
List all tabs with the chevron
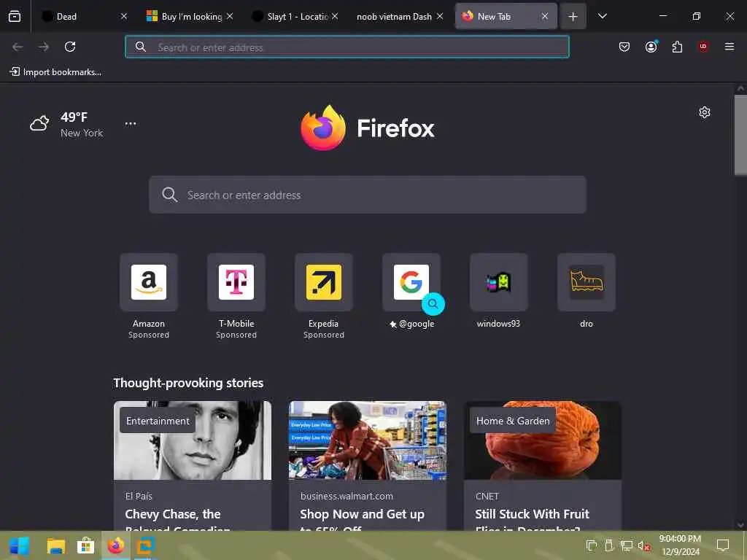602,16
